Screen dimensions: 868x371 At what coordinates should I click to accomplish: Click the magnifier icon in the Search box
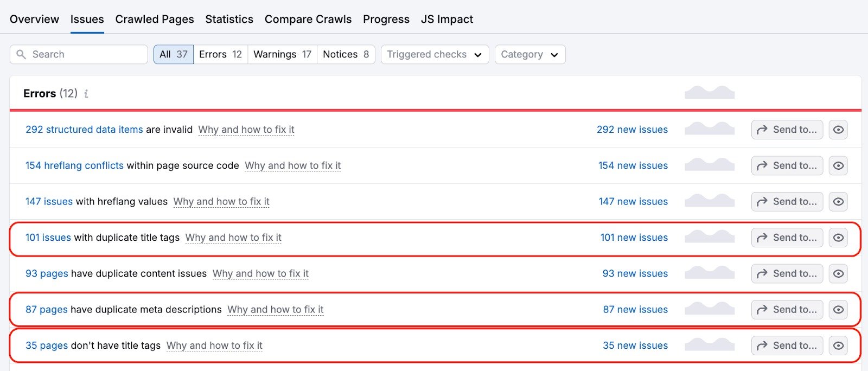(x=21, y=54)
